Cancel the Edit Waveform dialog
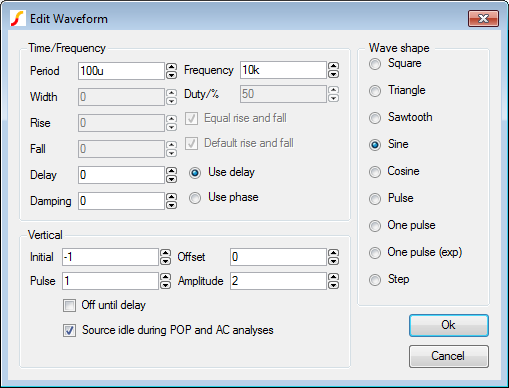Screen dimensions: 509x388 (449, 356)
